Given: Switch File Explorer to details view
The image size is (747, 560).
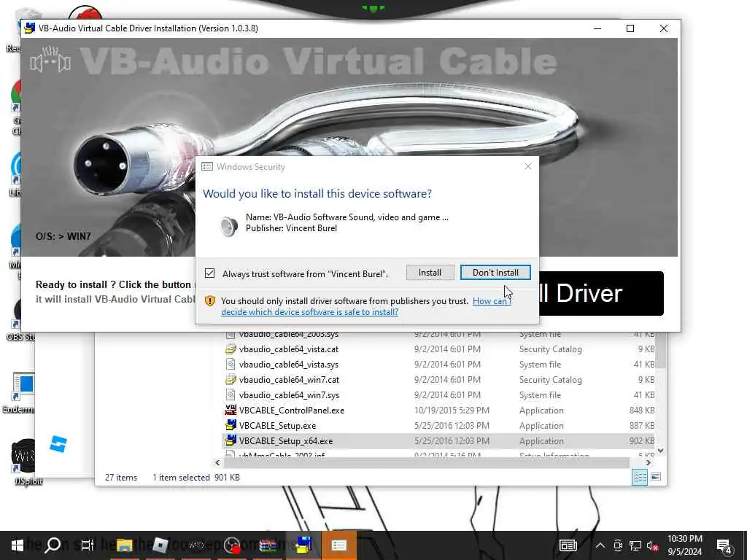Looking at the screenshot, I should click(x=639, y=477).
